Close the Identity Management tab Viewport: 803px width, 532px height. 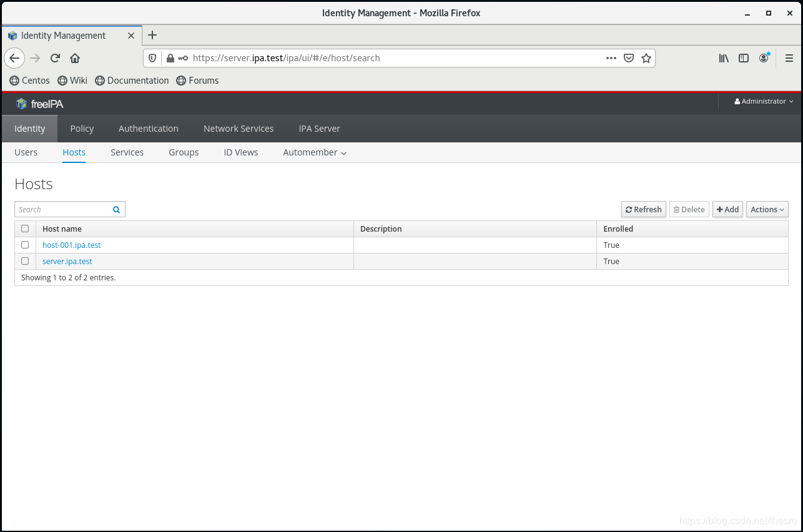pos(131,36)
